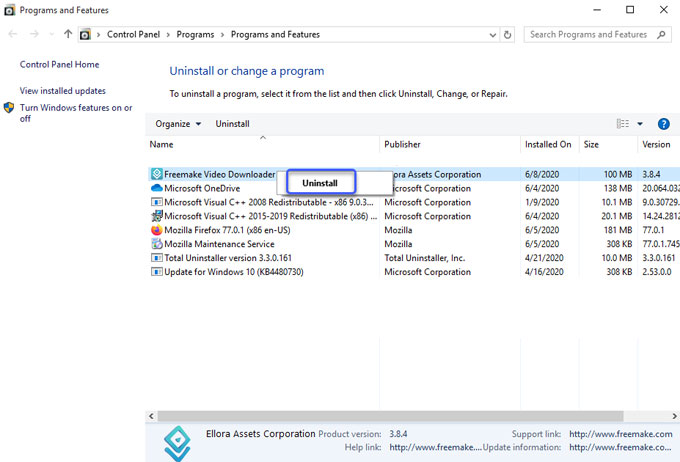Expand the view options dropdown arrow
Screen dimensions: 680x462
[x=640, y=124]
